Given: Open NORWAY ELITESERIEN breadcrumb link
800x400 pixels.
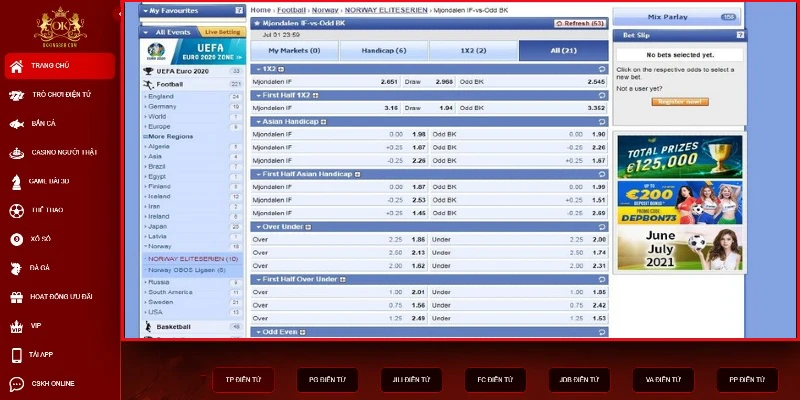Looking at the screenshot, I should click(x=386, y=10).
